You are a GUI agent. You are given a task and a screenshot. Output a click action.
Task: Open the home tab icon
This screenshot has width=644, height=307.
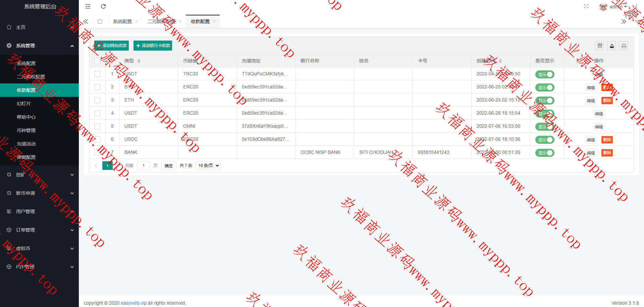pyautogui.click(x=100, y=21)
